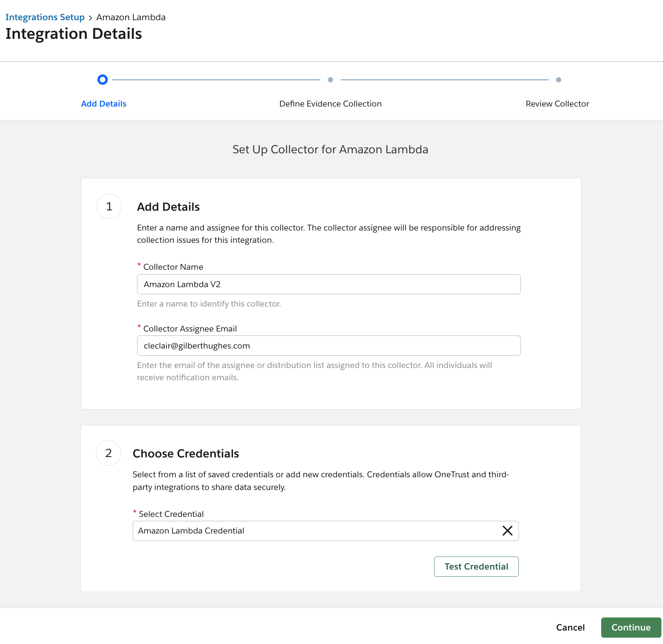Click into the Collector Assignee Email field

[x=328, y=346]
